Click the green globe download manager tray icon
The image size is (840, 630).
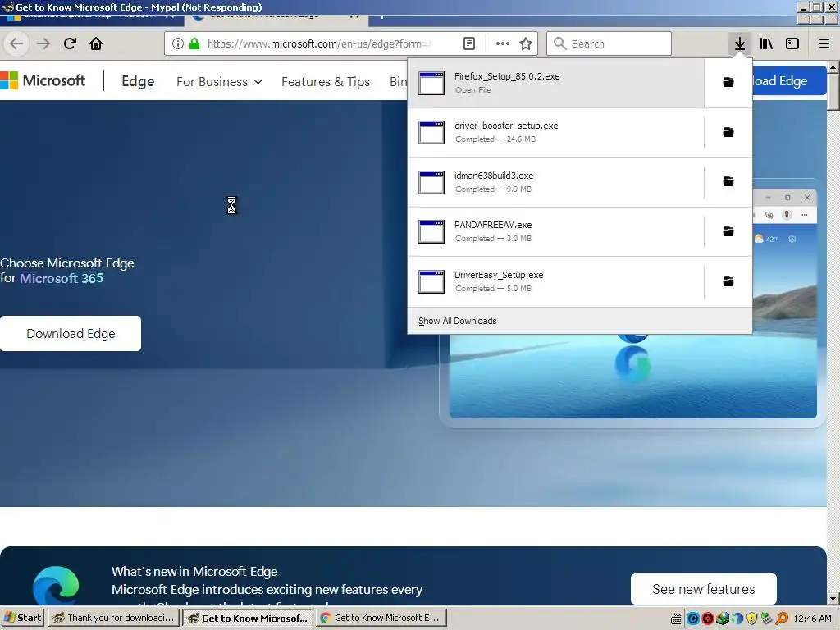coord(723,619)
